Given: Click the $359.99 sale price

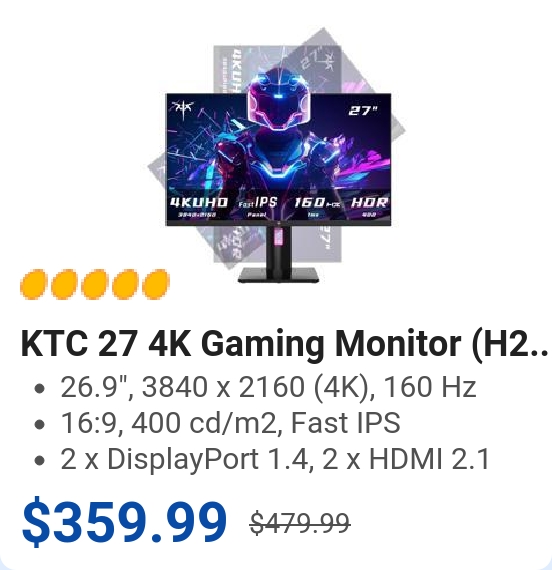Looking at the screenshot, I should pos(124,522).
